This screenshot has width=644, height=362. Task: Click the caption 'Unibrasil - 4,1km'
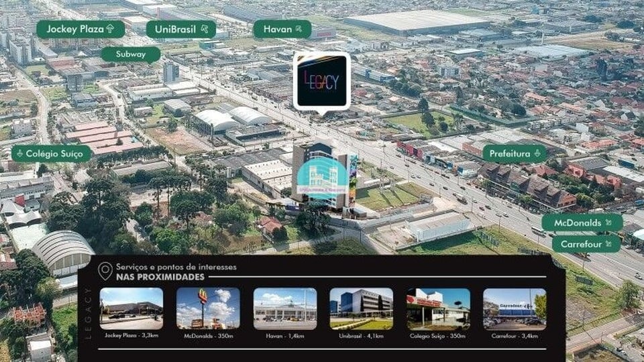tap(362, 336)
